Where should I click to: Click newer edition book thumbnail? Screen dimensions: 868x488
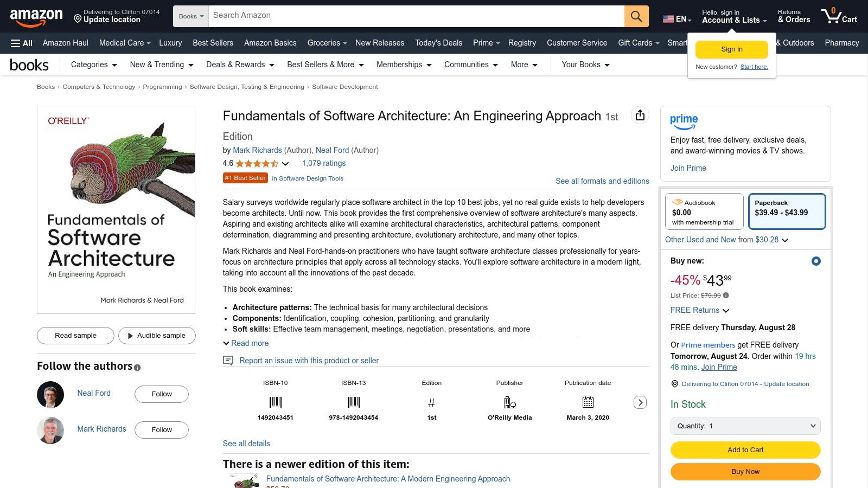pos(244,481)
